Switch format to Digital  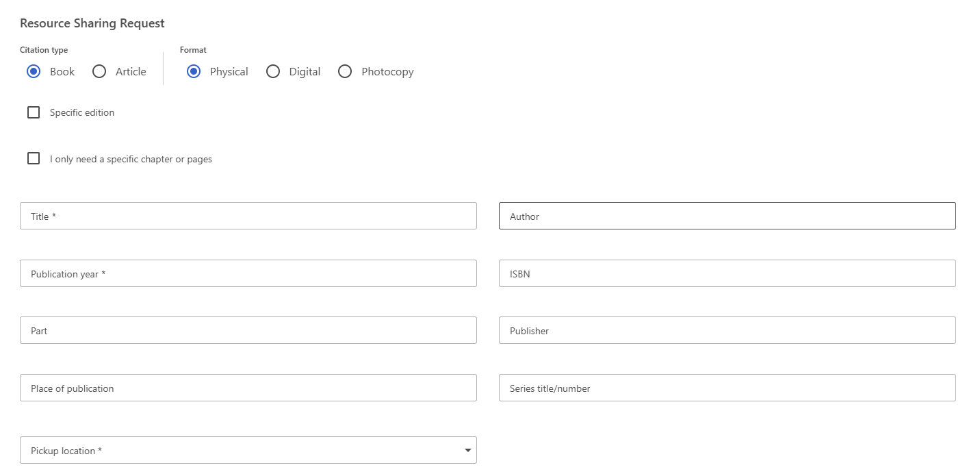[273, 71]
